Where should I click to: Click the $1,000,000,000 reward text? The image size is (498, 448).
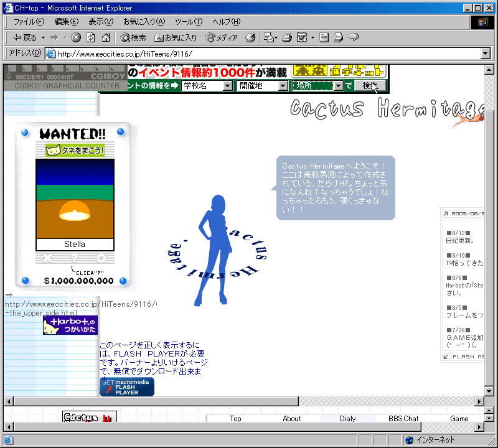pos(78,281)
